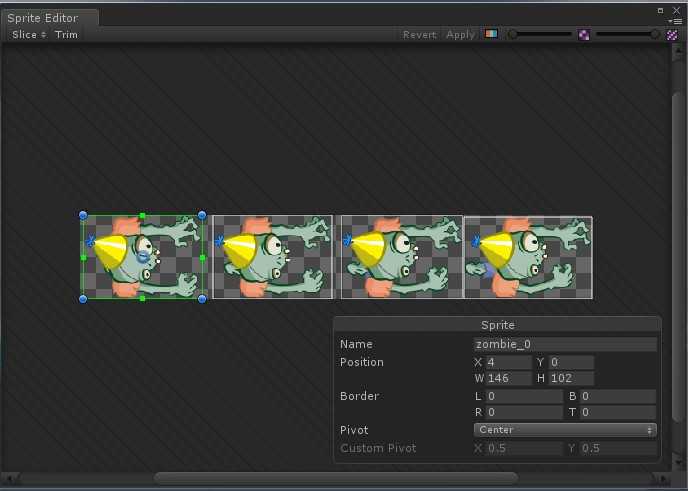Click the Position H height field
688x491 pixels.
[571, 378]
